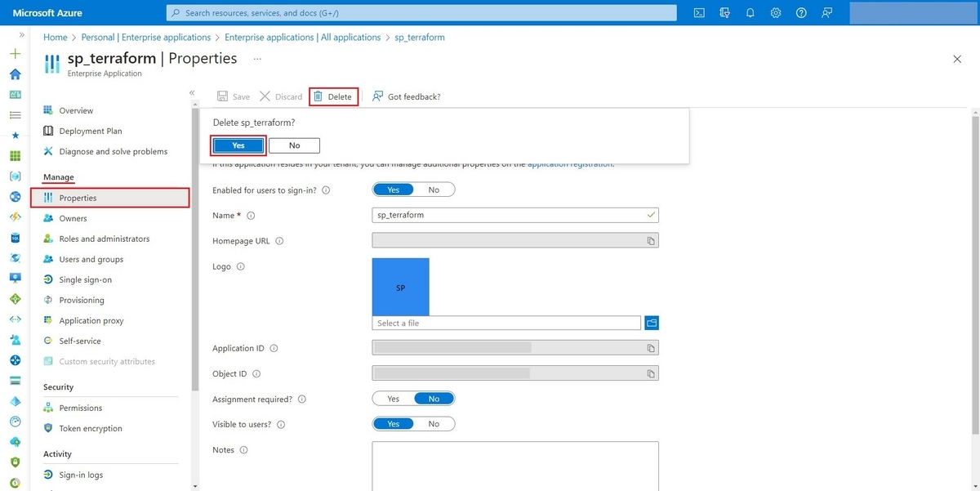Viewport: 980px width, 491px height.
Task: Collapse the Properties navigation pane chevron
Action: coord(191,92)
